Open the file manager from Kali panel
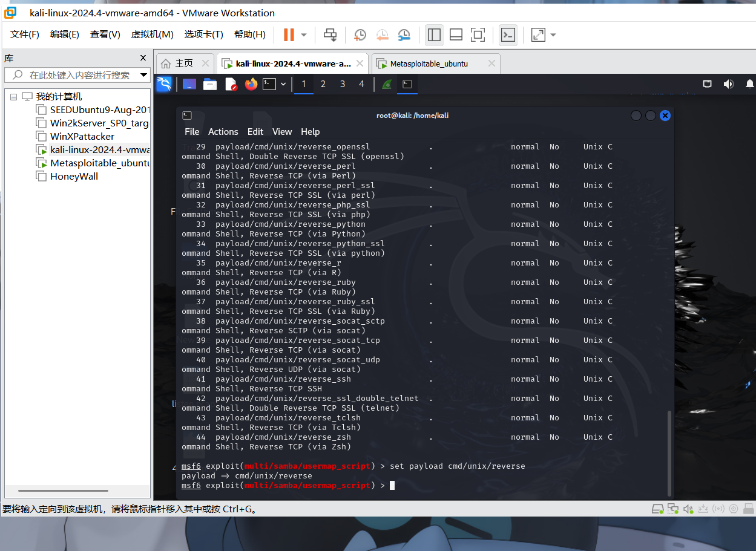This screenshot has height=551, width=756. pos(210,84)
